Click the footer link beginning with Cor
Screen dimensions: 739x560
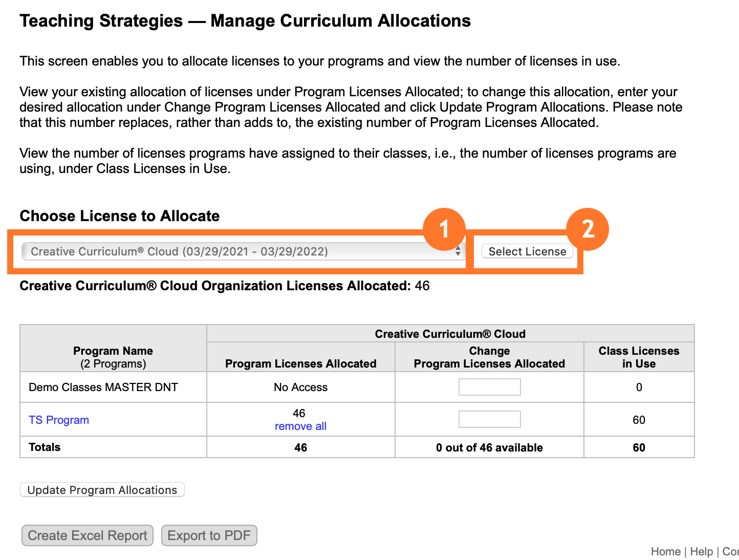pyautogui.click(x=733, y=552)
